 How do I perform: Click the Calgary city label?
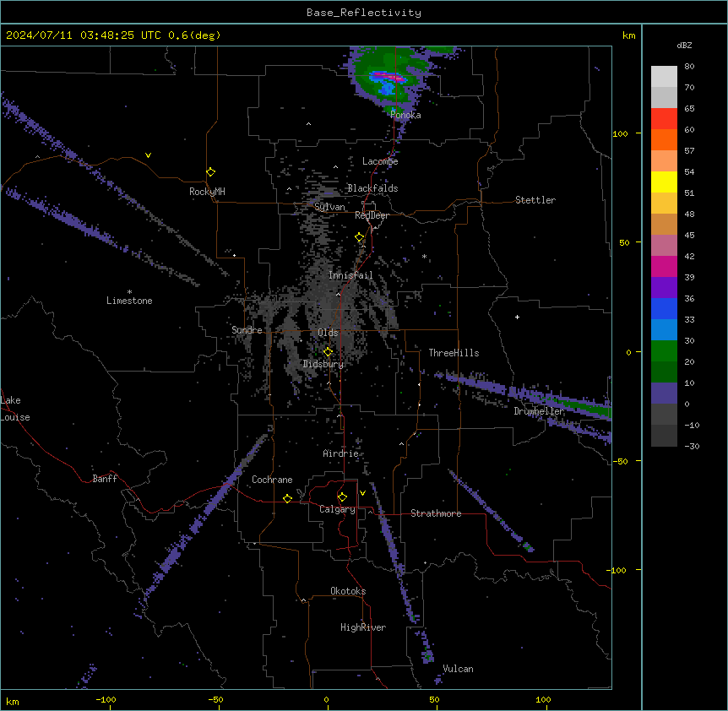click(338, 509)
